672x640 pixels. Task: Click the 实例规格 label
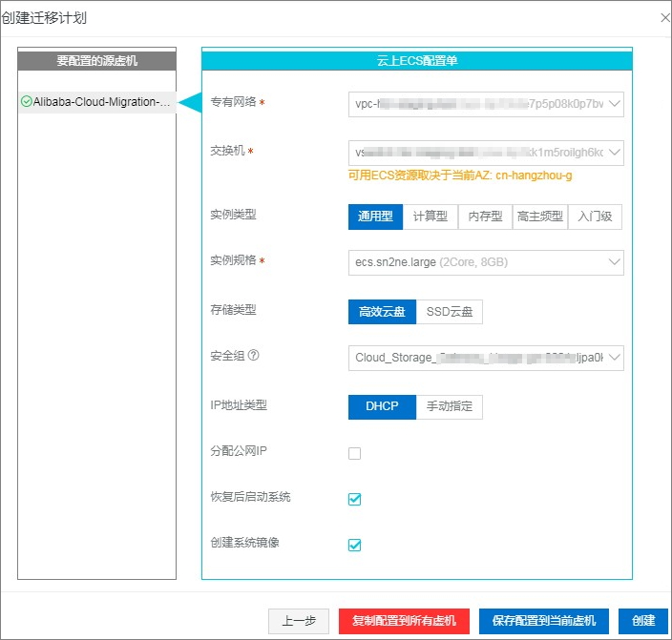233,260
